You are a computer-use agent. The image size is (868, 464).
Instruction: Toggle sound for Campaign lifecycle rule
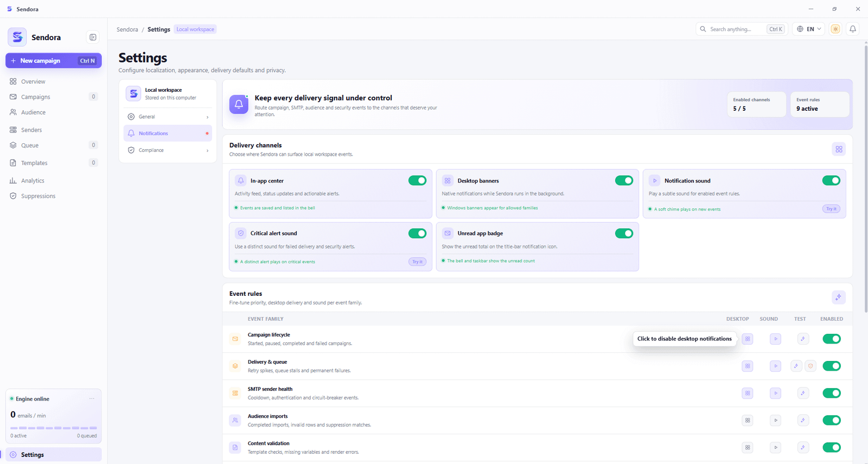pyautogui.click(x=776, y=339)
